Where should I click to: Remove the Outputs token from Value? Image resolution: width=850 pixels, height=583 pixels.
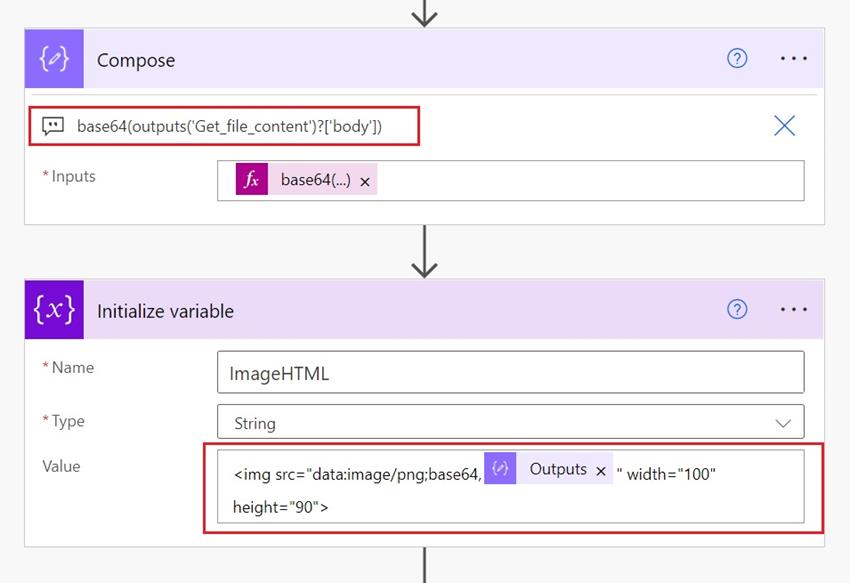(x=603, y=469)
